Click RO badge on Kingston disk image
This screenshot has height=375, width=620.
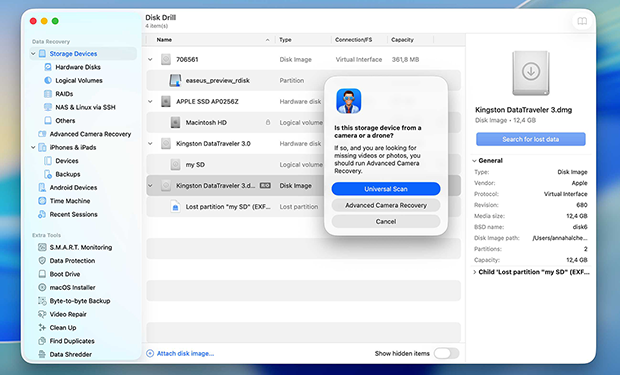click(265, 186)
